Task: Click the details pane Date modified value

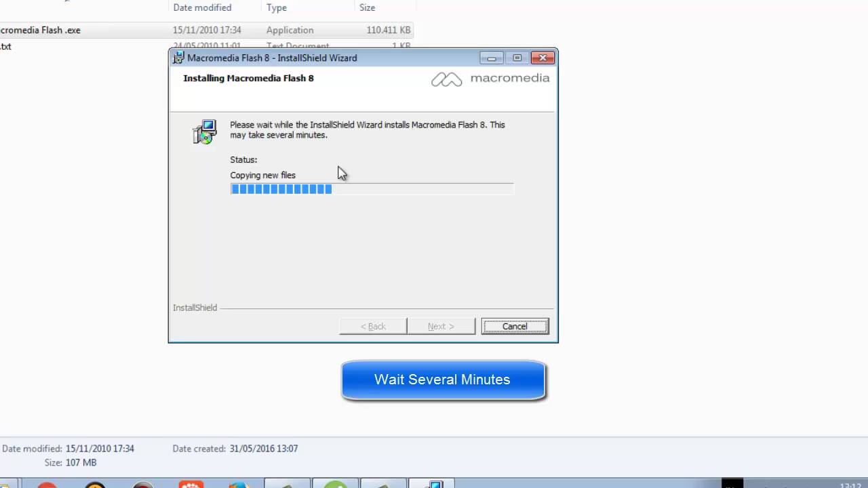Action: [100, 449]
